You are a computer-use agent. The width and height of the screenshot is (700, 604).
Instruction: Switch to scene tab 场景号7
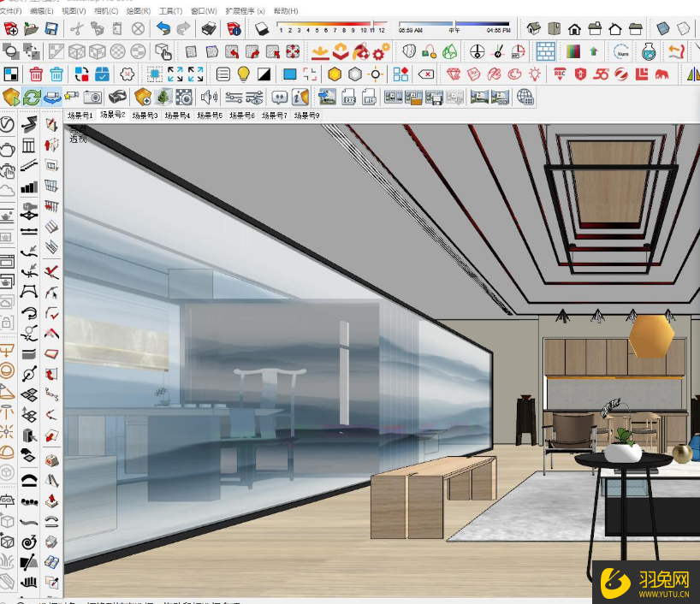pos(274,115)
